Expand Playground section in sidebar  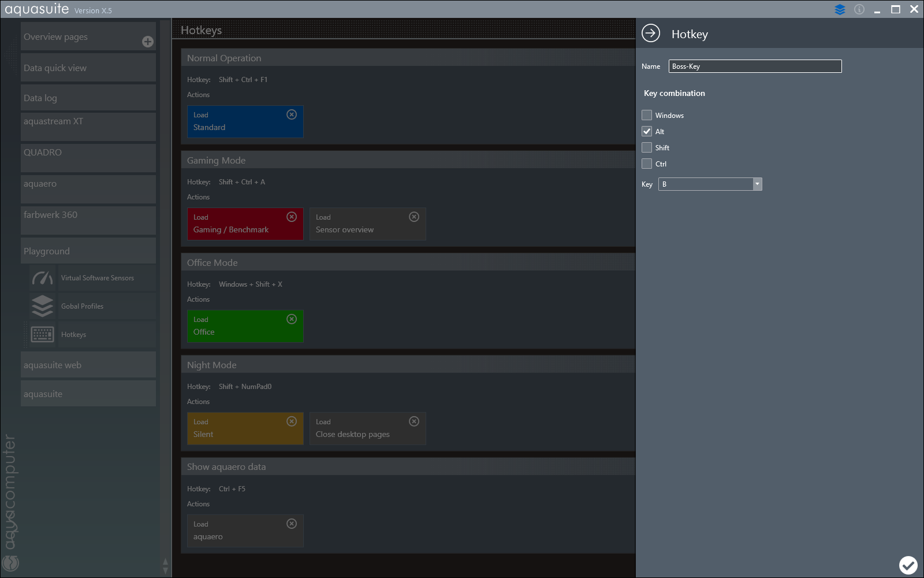[x=88, y=251]
